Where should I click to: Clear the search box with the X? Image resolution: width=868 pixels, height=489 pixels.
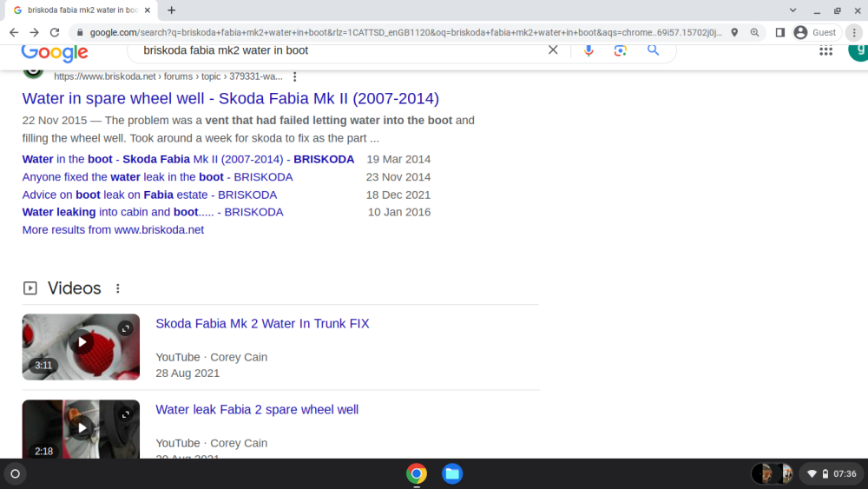pyautogui.click(x=553, y=50)
